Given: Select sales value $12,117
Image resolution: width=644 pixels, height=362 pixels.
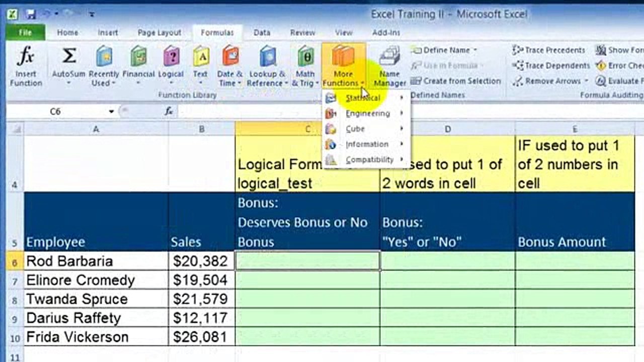Looking at the screenshot, I should pos(202,318).
